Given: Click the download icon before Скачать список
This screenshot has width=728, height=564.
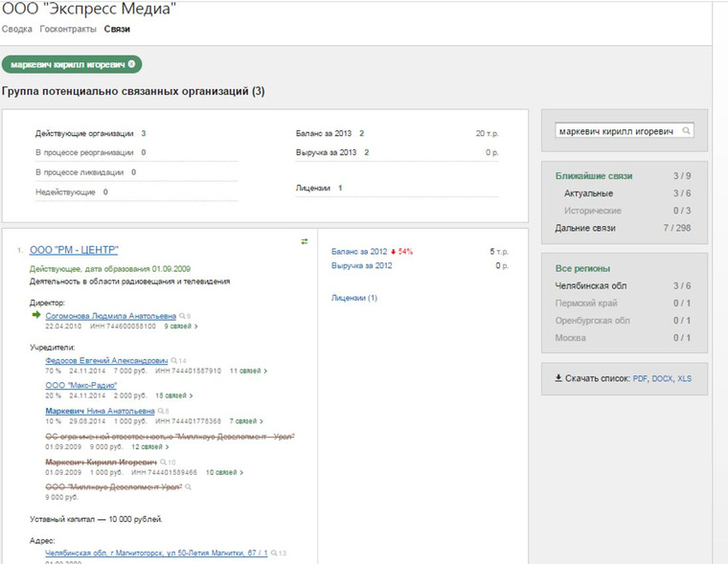Looking at the screenshot, I should [558, 378].
